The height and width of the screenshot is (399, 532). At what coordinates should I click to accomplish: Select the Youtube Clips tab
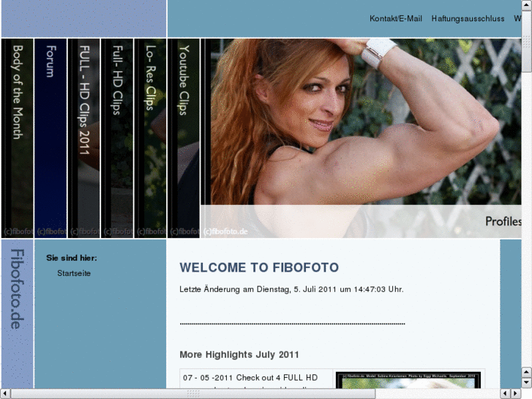[x=184, y=138]
